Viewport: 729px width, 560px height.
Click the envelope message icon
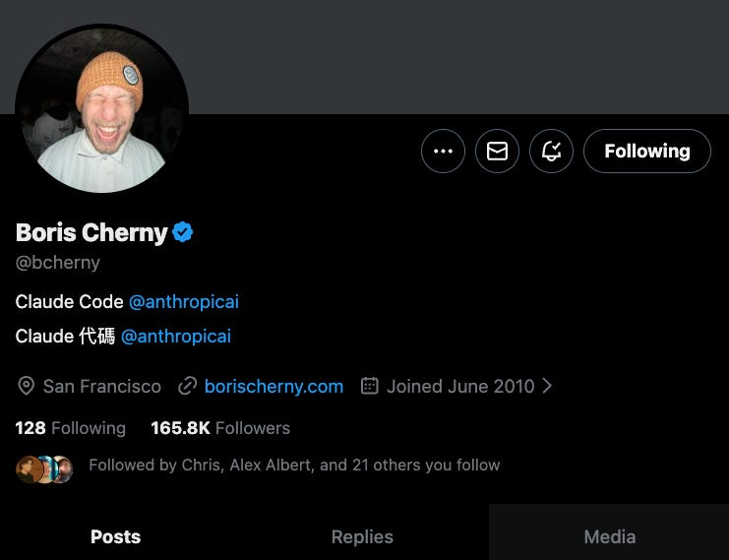coord(497,152)
